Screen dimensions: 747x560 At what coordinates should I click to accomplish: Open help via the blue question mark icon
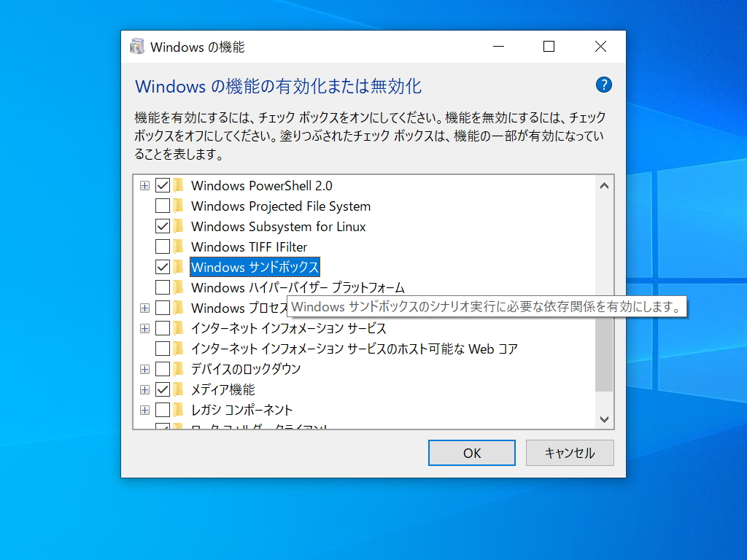click(x=603, y=85)
